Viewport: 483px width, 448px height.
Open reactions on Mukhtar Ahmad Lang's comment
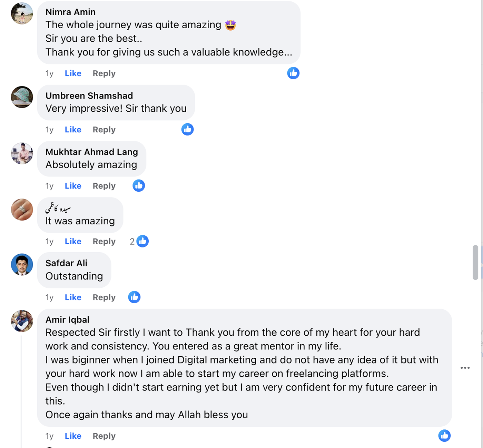[x=139, y=186]
